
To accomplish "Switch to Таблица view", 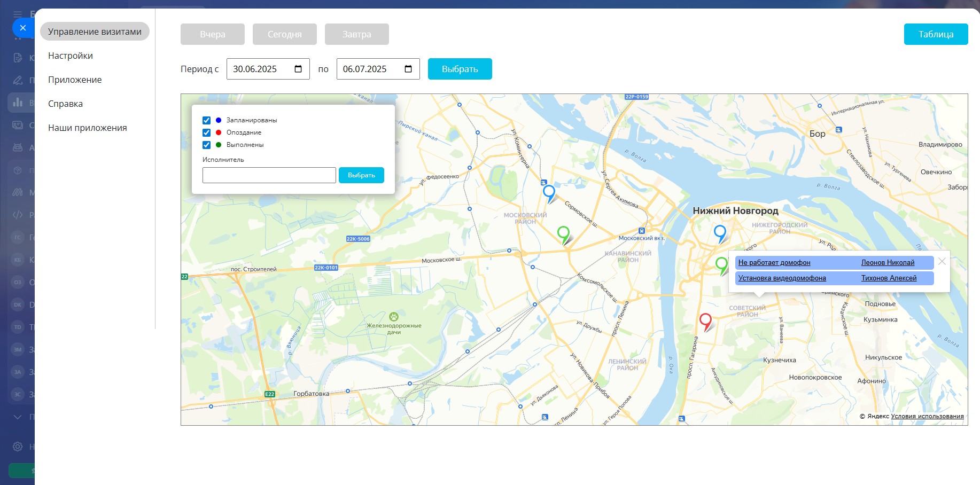I will (x=936, y=34).
